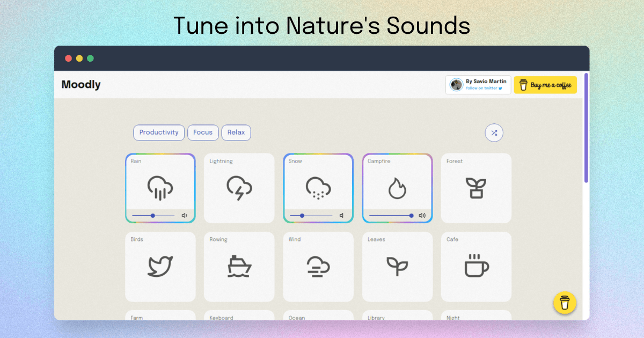Select the Leaves sprout icon
The width and height of the screenshot is (644, 338).
pyautogui.click(x=397, y=267)
